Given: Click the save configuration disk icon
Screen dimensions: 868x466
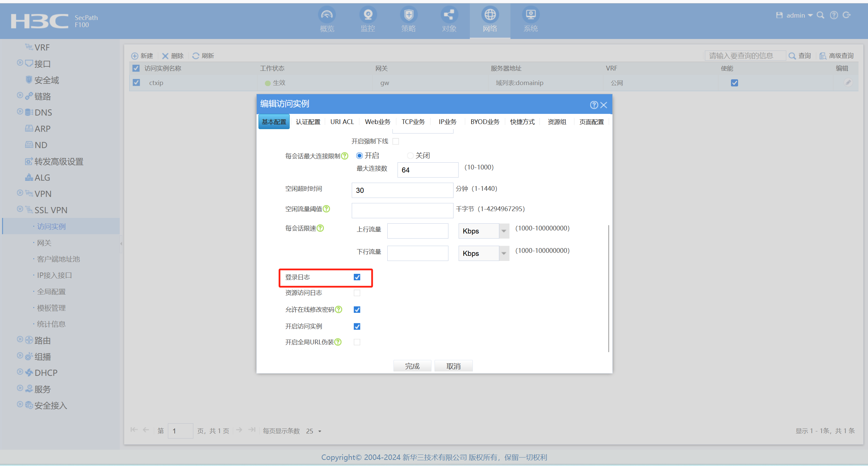Looking at the screenshot, I should [x=779, y=15].
